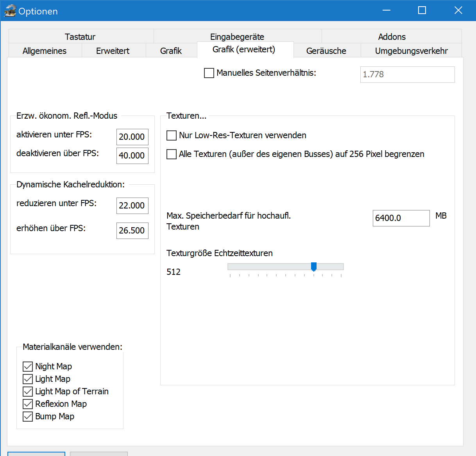This screenshot has width=476, height=456.
Task: Click the Texturgröße Echtzeittexturen slider handle
Action: click(x=313, y=267)
